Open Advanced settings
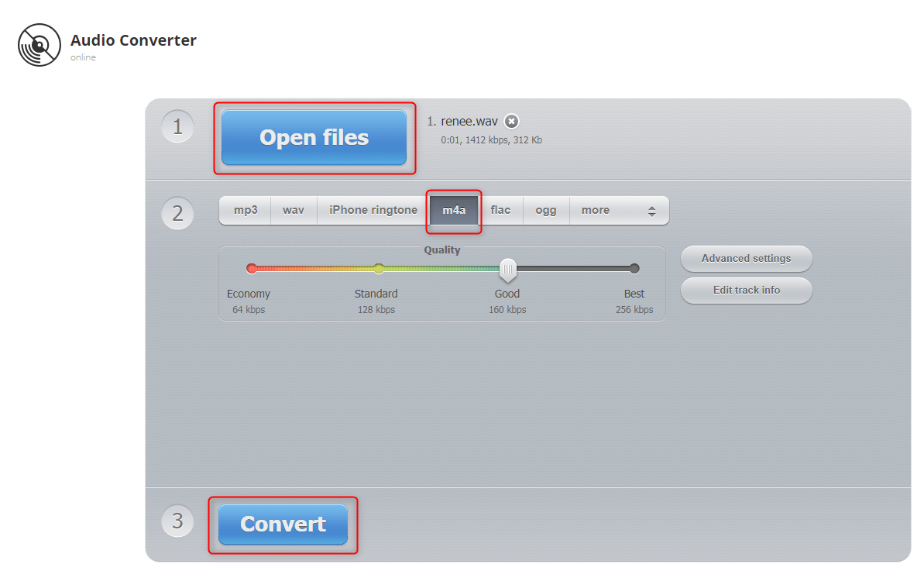Image resolution: width=924 pixels, height=585 pixels. click(x=746, y=258)
